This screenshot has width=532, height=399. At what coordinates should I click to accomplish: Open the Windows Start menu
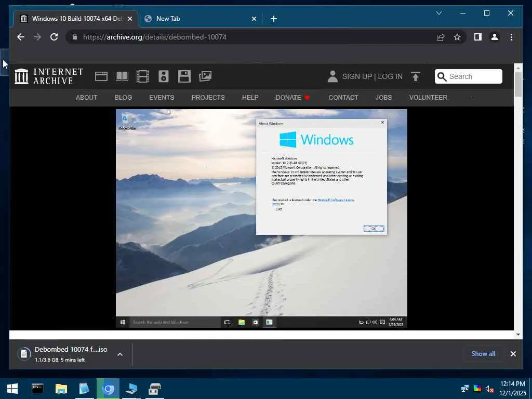12,389
